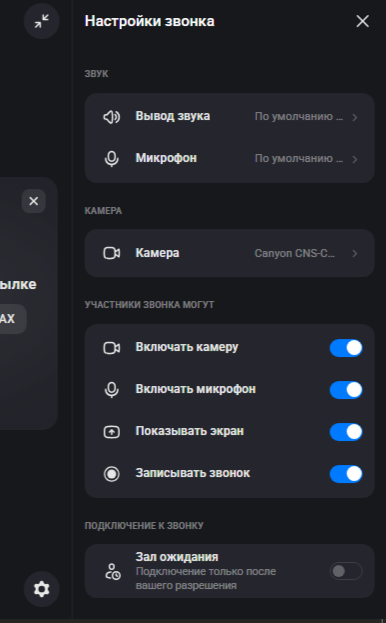Screen dimensions: 386x623
Task: Turn off the Включать микрофон switch
Action: click(x=346, y=390)
